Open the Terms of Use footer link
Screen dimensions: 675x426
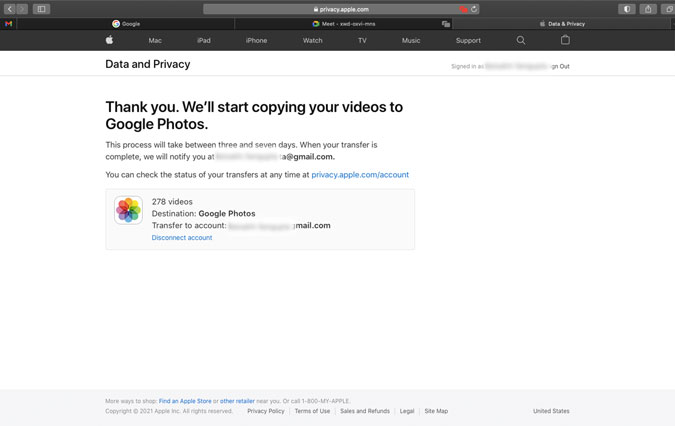pyautogui.click(x=312, y=411)
